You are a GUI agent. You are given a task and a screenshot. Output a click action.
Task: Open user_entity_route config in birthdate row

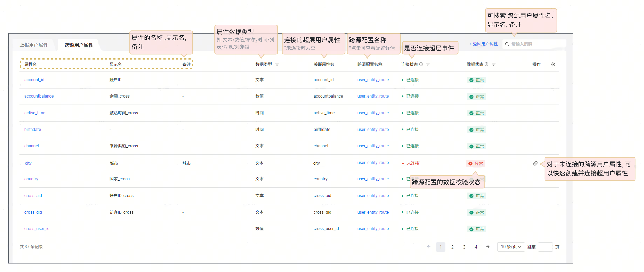pyautogui.click(x=373, y=130)
